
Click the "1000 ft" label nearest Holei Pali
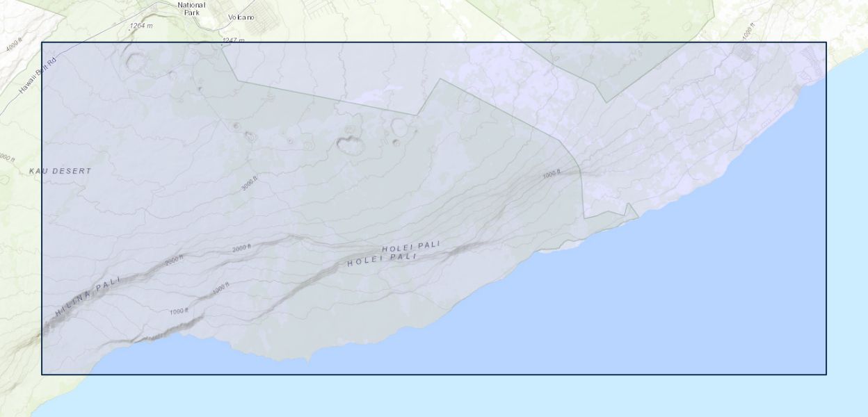click(x=552, y=175)
